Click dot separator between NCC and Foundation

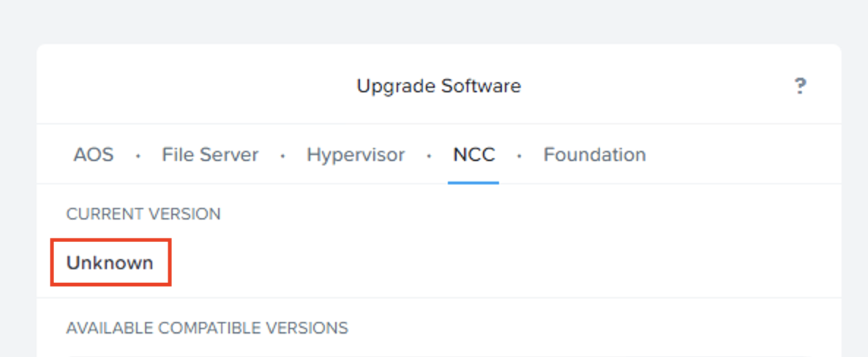[x=519, y=156]
